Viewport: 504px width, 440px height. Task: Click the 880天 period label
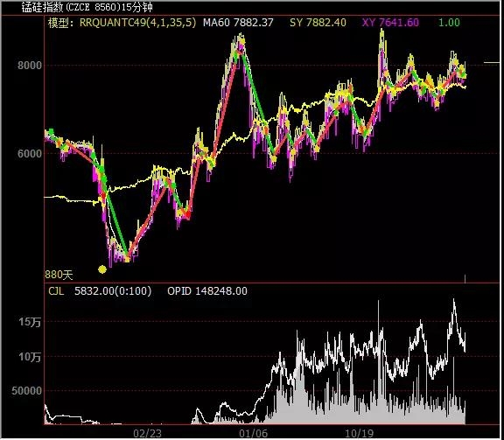point(59,275)
